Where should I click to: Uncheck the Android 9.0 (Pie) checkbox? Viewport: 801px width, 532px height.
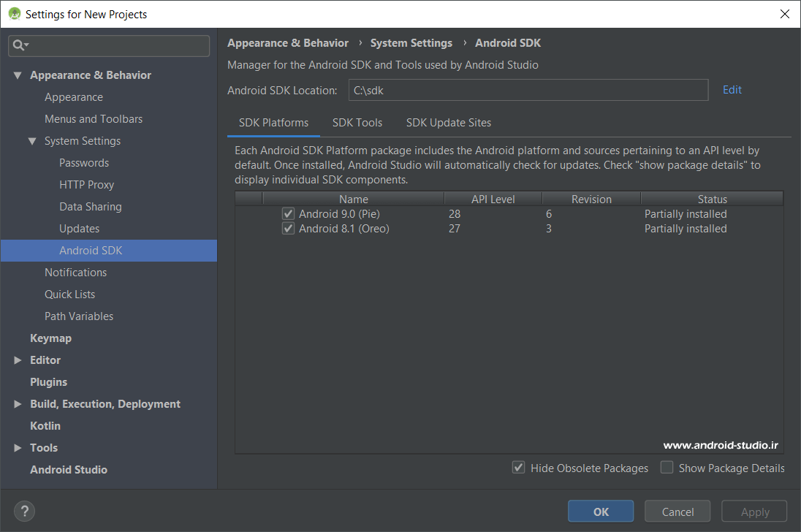(288, 213)
